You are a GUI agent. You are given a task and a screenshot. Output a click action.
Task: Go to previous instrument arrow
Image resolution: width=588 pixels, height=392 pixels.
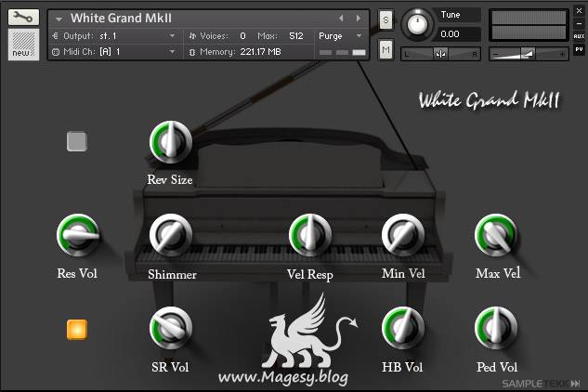coord(341,18)
